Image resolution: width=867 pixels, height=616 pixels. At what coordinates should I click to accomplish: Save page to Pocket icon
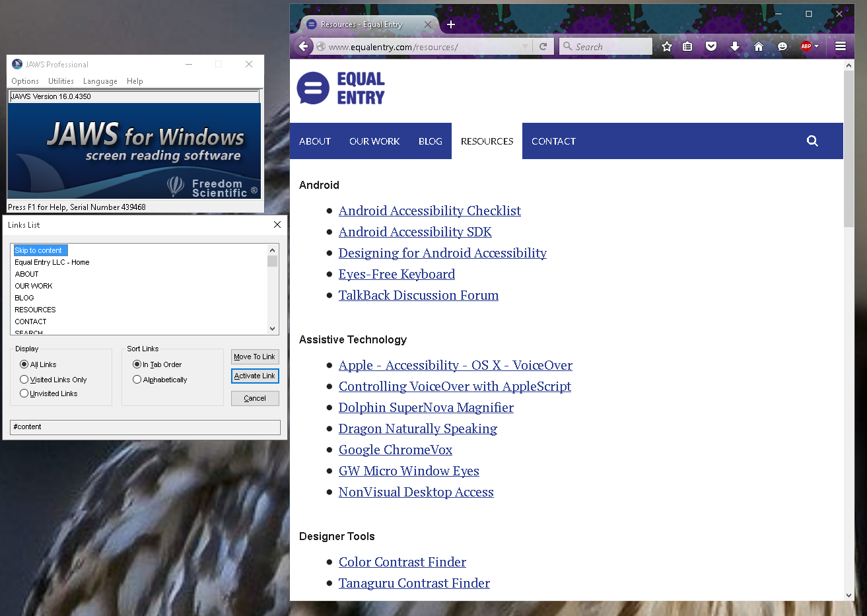pyautogui.click(x=711, y=46)
